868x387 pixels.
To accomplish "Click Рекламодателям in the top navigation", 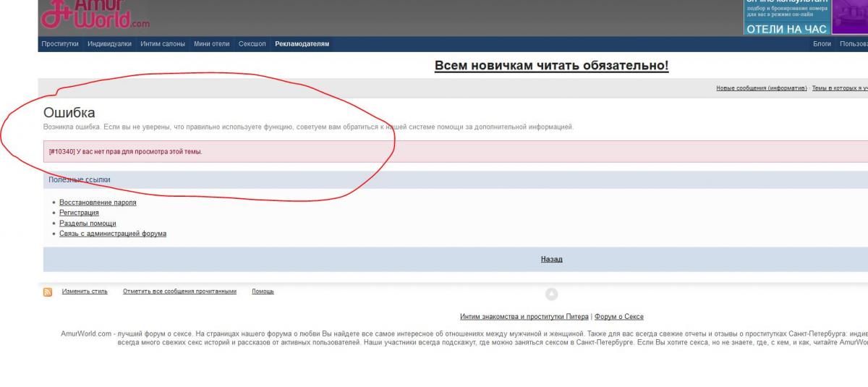I will 302,44.
